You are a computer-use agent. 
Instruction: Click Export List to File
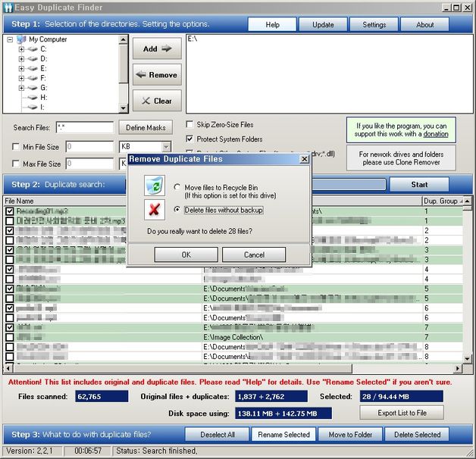(402, 413)
